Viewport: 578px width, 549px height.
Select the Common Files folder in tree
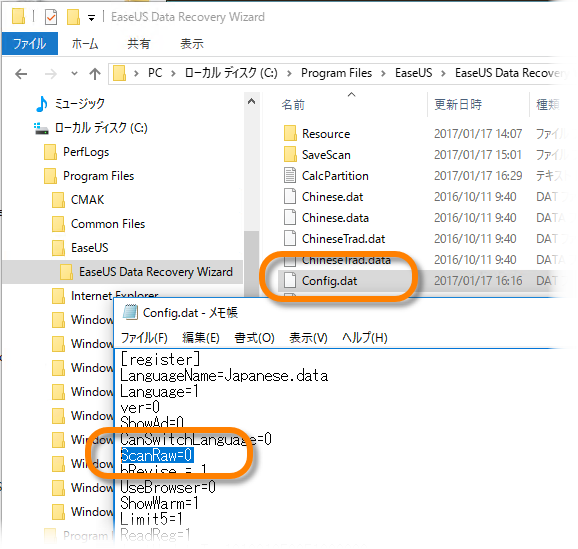108,224
